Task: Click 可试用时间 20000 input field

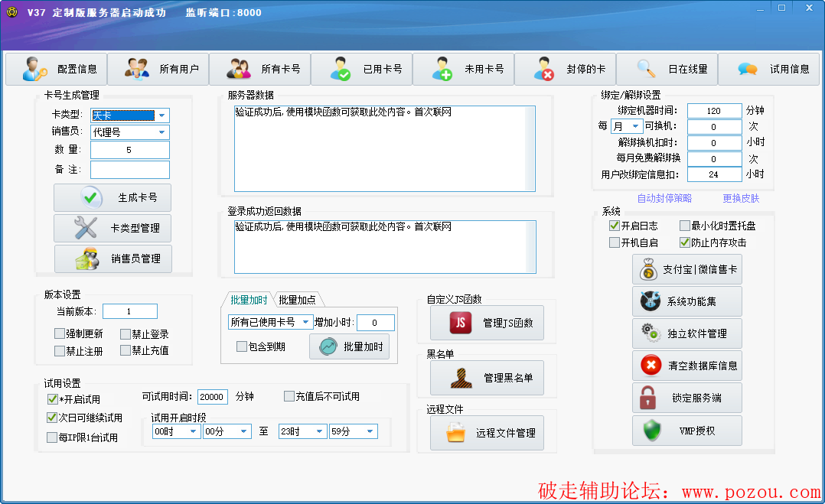Action: (x=212, y=397)
